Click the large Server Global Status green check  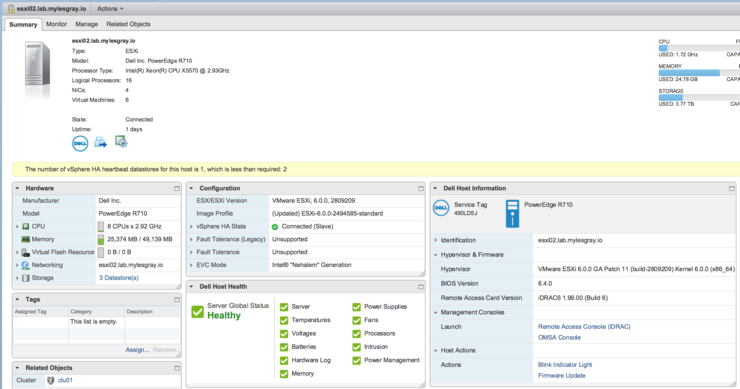click(197, 312)
